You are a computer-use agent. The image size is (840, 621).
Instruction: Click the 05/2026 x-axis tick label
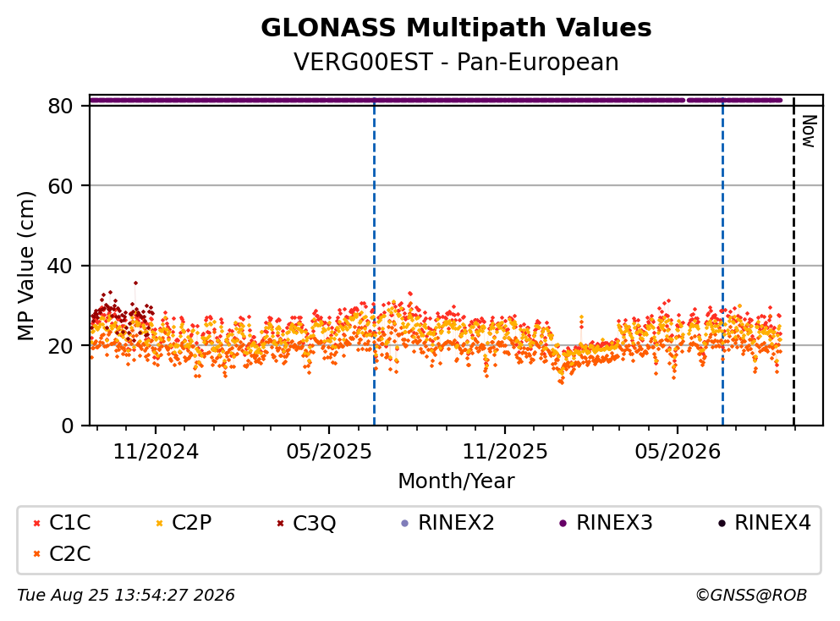[678, 453]
